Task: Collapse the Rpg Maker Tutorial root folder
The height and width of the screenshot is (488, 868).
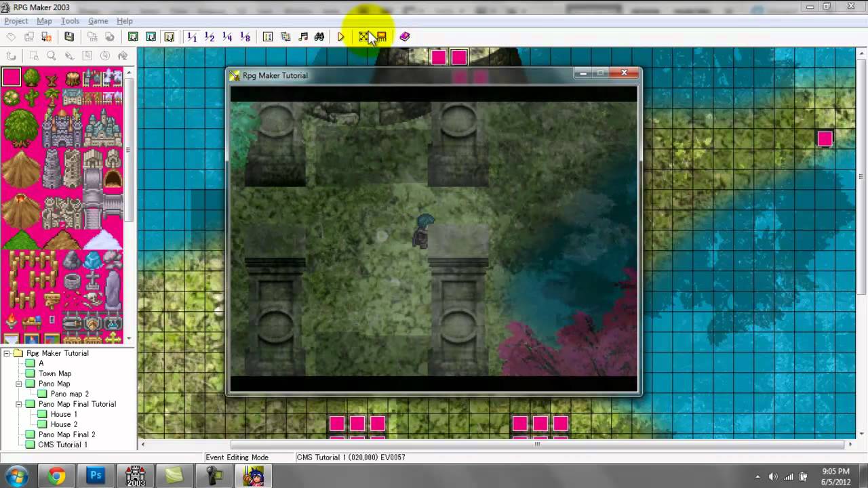Action: tap(7, 353)
